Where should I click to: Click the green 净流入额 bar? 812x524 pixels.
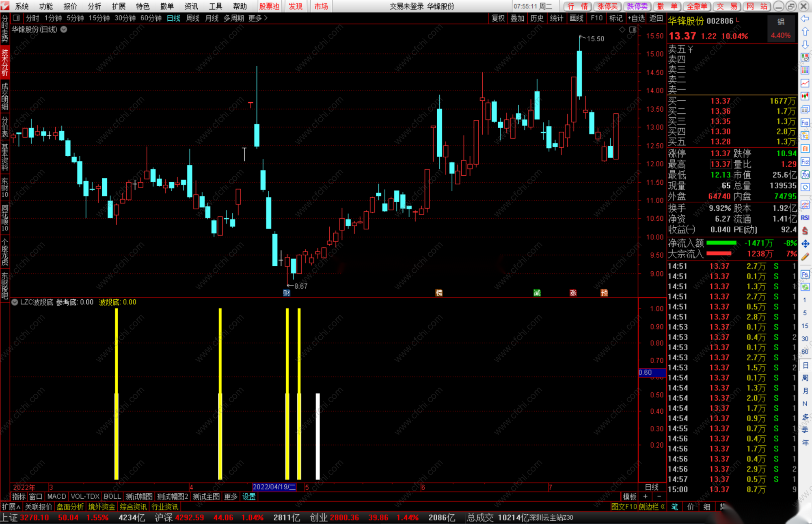click(x=721, y=243)
